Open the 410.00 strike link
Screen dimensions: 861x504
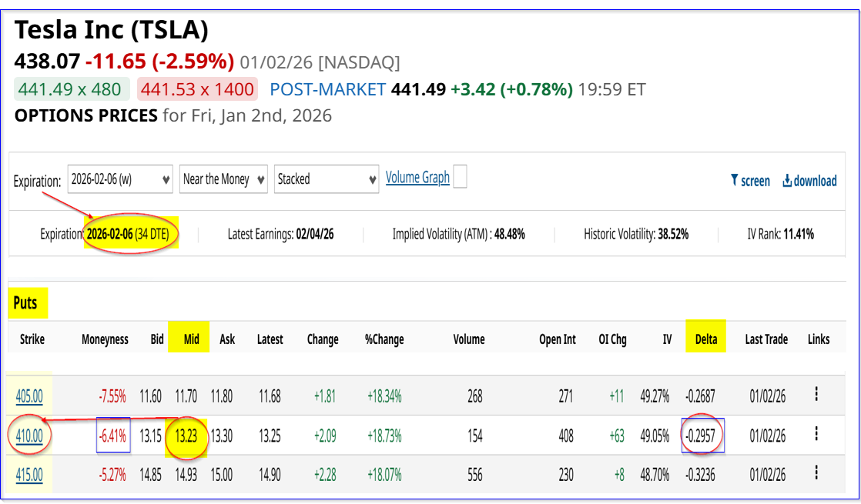(30, 436)
